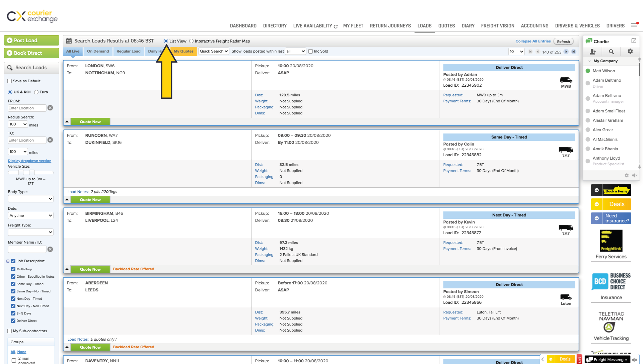The image size is (643, 364).
Task: Mute Charlie notifications via speaker icon
Action: 635,175
